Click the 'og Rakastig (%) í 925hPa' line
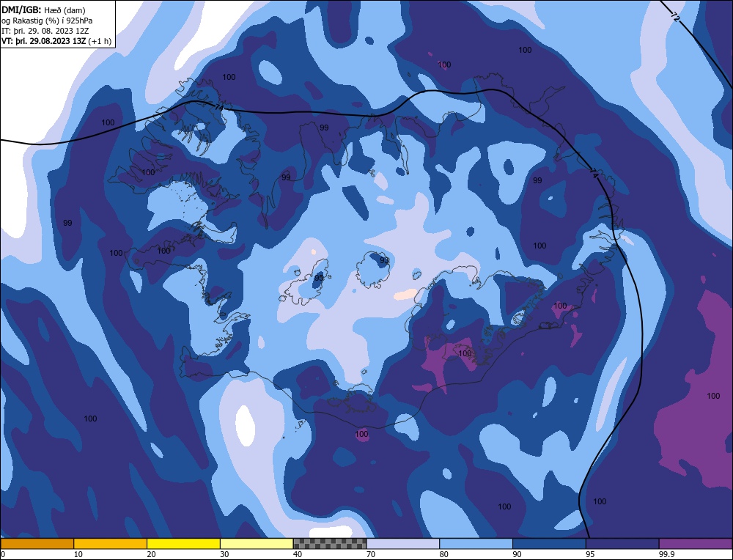 47,21
